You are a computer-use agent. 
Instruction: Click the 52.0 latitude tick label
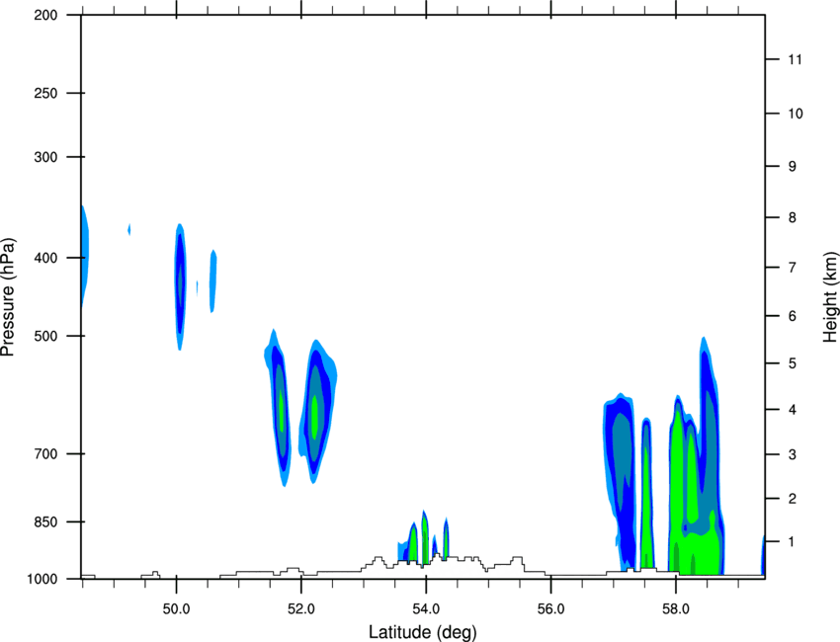[x=301, y=609]
